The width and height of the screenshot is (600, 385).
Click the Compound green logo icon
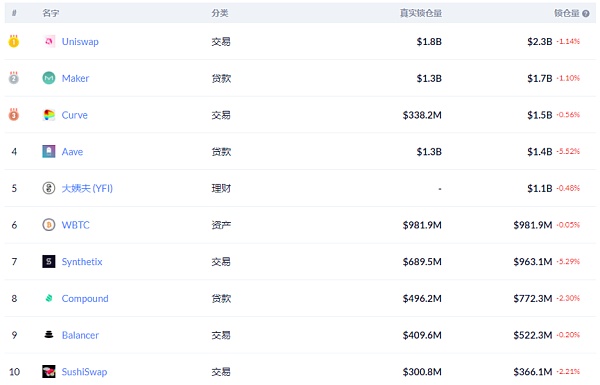pos(49,298)
